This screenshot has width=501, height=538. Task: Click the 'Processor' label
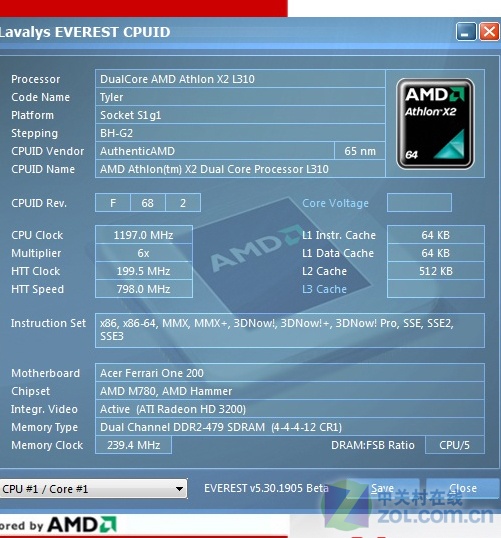[36, 79]
